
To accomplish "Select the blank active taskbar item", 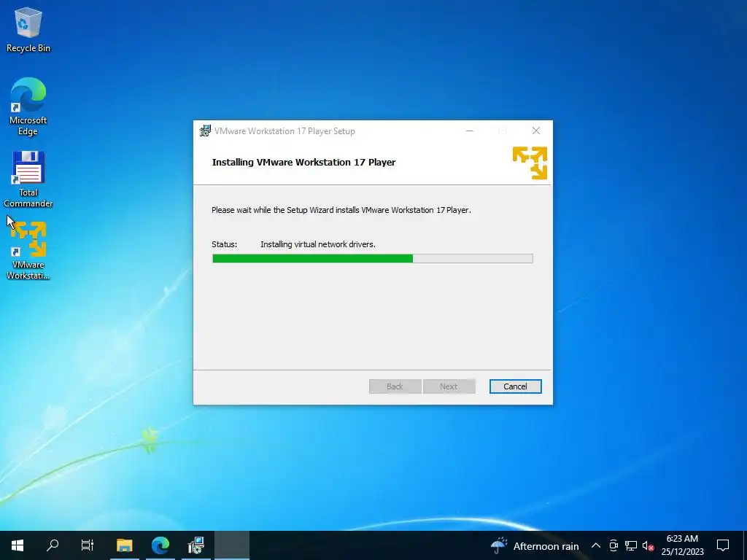I will click(x=232, y=545).
